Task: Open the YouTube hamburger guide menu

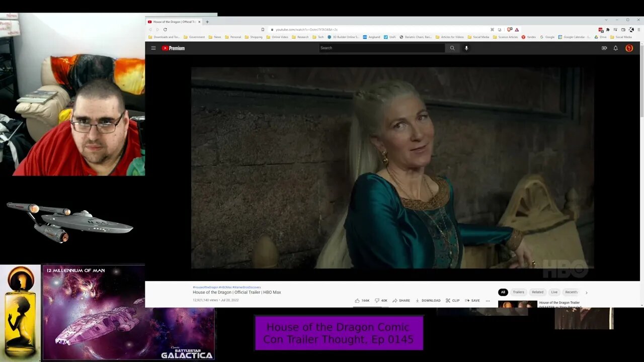Action: (153, 48)
